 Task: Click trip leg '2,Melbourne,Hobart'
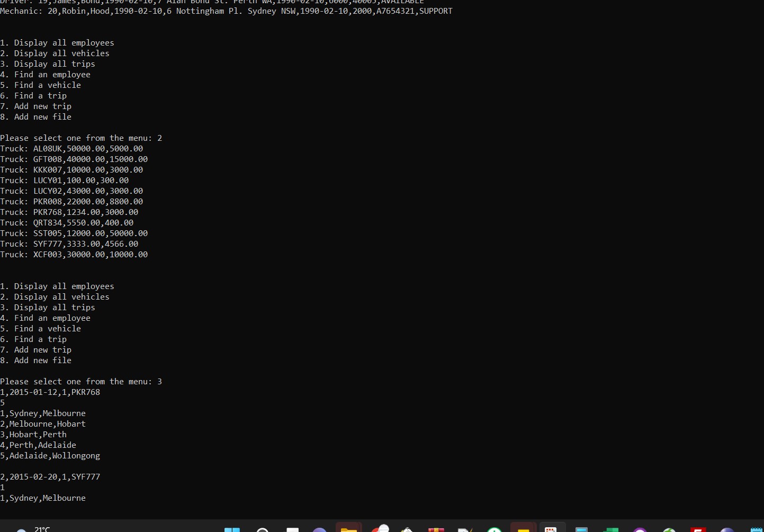coord(43,424)
